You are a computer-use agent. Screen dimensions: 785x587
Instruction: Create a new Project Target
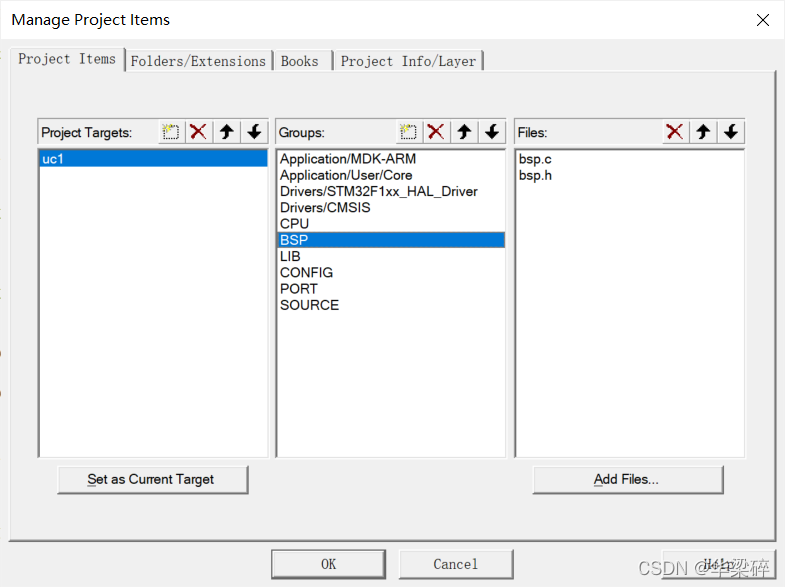pos(171,132)
